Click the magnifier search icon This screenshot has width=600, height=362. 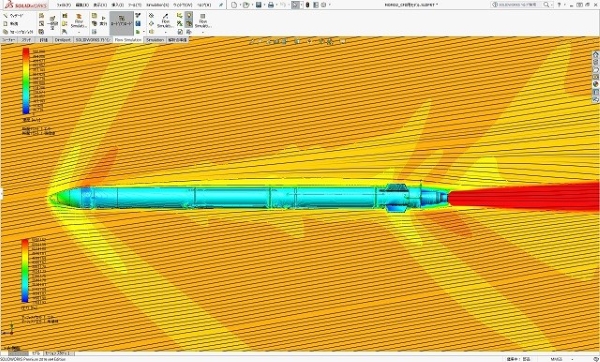click(546, 5)
